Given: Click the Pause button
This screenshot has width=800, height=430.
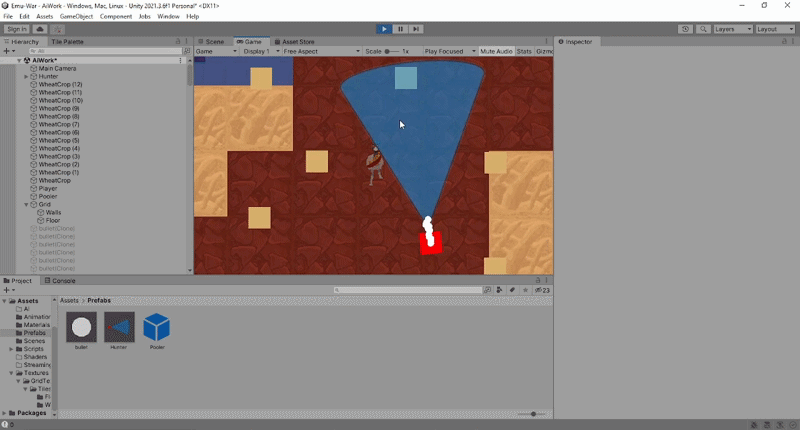Looking at the screenshot, I should coord(400,29).
